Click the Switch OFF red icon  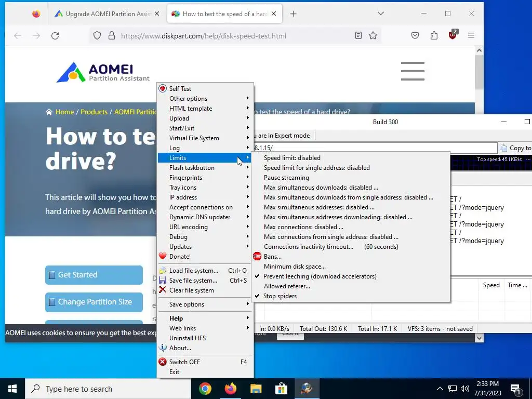tap(163, 362)
